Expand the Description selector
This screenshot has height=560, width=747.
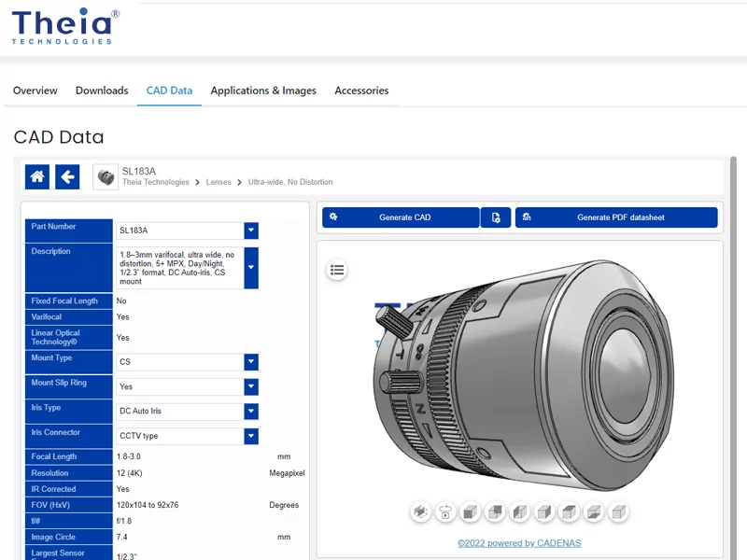pyautogui.click(x=250, y=265)
